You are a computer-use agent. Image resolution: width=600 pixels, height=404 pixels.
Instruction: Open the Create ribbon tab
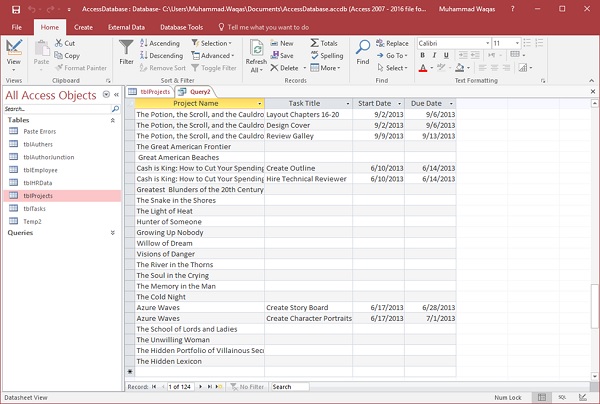pos(84,27)
